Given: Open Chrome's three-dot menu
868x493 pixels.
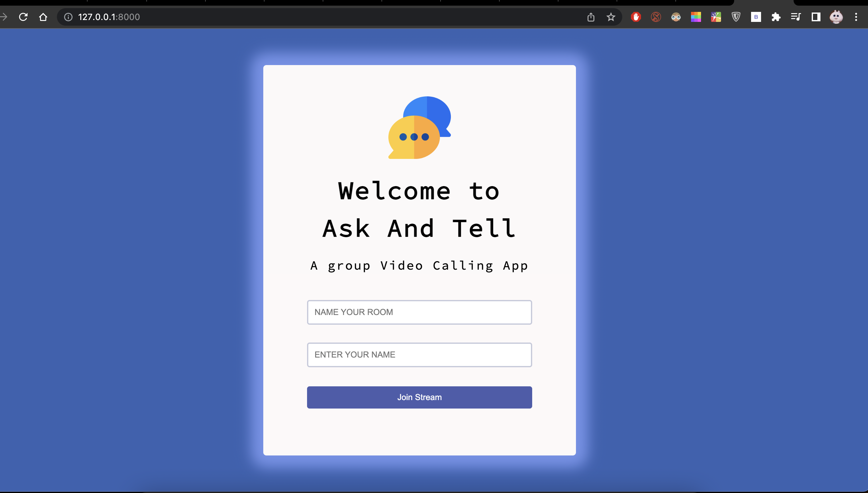Looking at the screenshot, I should point(856,17).
